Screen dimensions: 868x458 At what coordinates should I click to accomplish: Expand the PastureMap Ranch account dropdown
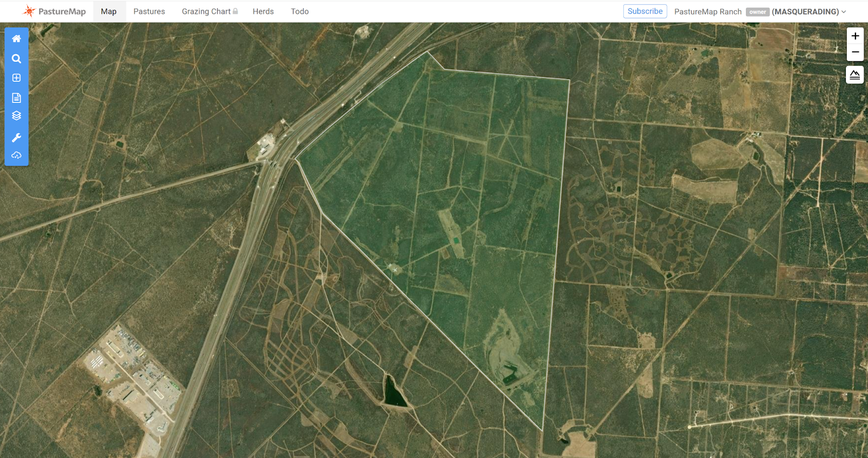(x=760, y=11)
